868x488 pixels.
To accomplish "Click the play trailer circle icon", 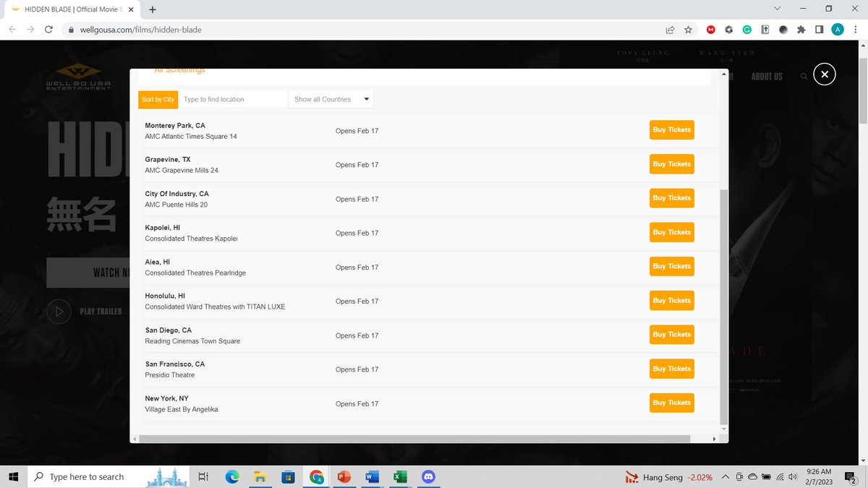I will [x=58, y=312].
